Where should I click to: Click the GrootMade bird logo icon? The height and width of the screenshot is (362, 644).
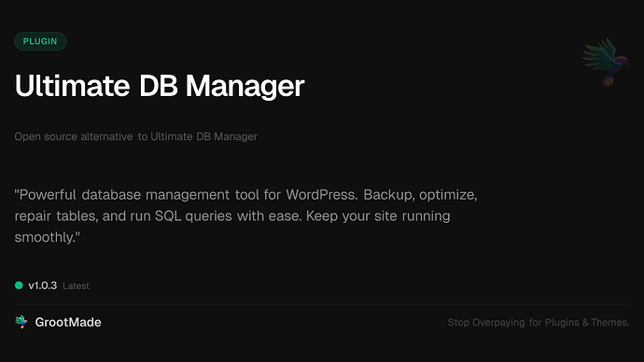(x=21, y=322)
